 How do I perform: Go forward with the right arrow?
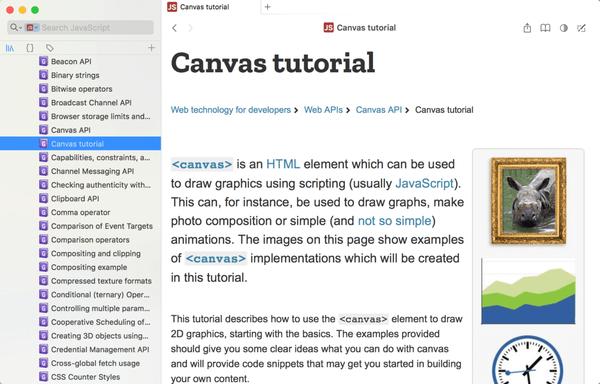pyautogui.click(x=190, y=28)
